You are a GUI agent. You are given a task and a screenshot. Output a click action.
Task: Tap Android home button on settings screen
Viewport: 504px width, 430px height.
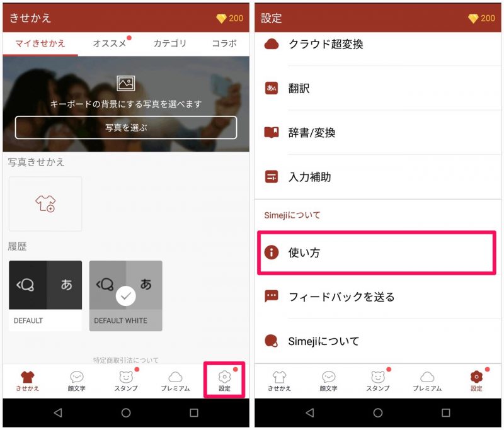[x=378, y=412]
